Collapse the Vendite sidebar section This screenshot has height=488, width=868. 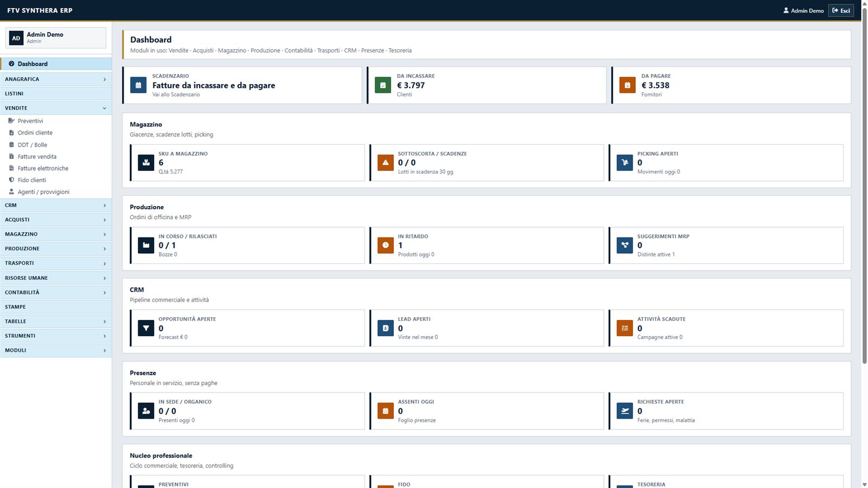point(56,108)
